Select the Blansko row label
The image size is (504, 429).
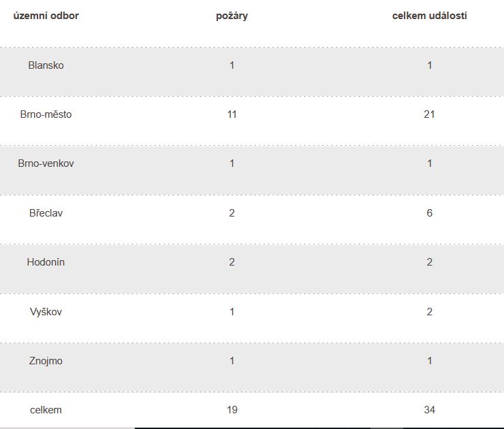tap(46, 65)
